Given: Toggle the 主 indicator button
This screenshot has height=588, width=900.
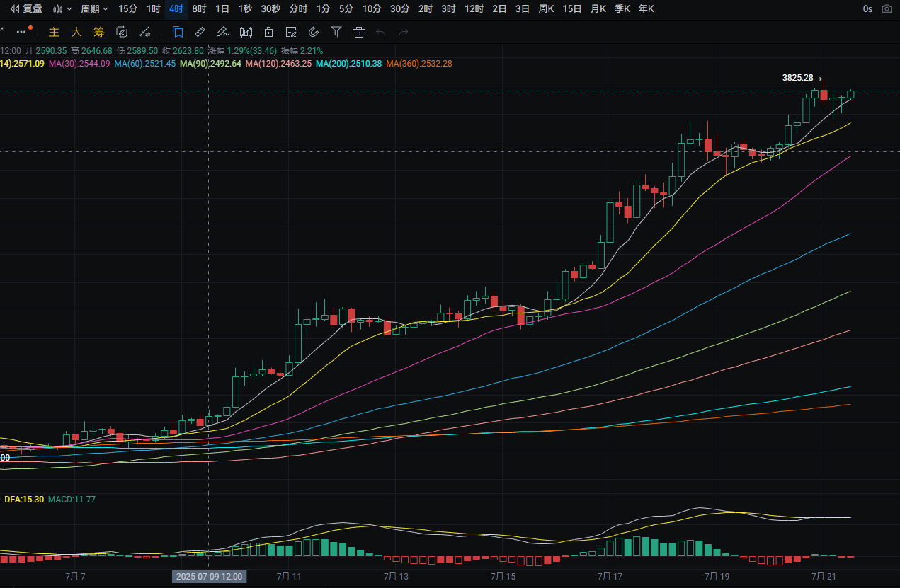Looking at the screenshot, I should [54, 32].
